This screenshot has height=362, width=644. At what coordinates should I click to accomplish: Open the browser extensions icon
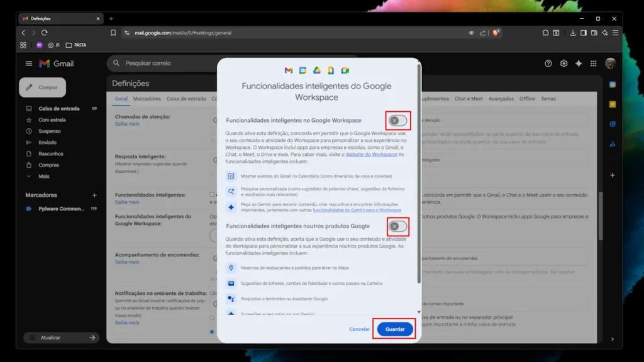coord(545,33)
